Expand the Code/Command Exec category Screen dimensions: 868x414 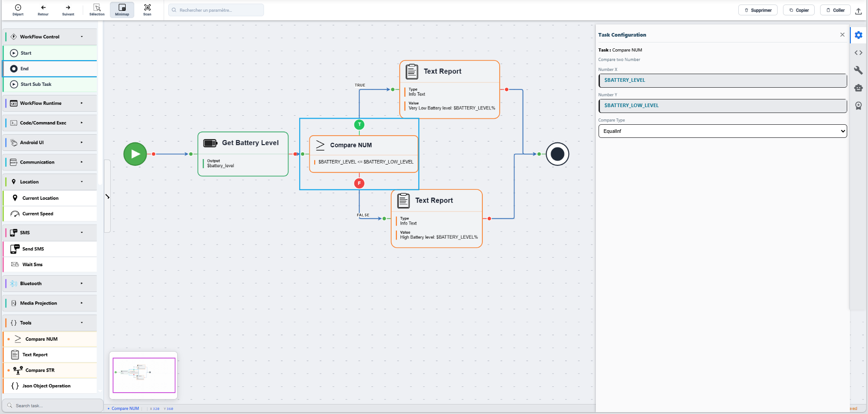click(x=50, y=123)
